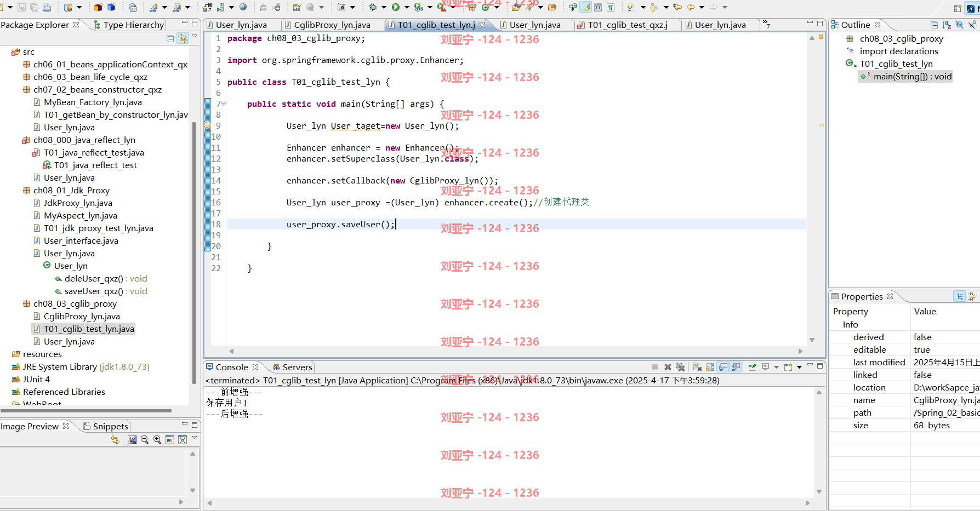The image size is (980, 511).
Task: Collapse main method fold marker at line 7
Action: tap(224, 104)
